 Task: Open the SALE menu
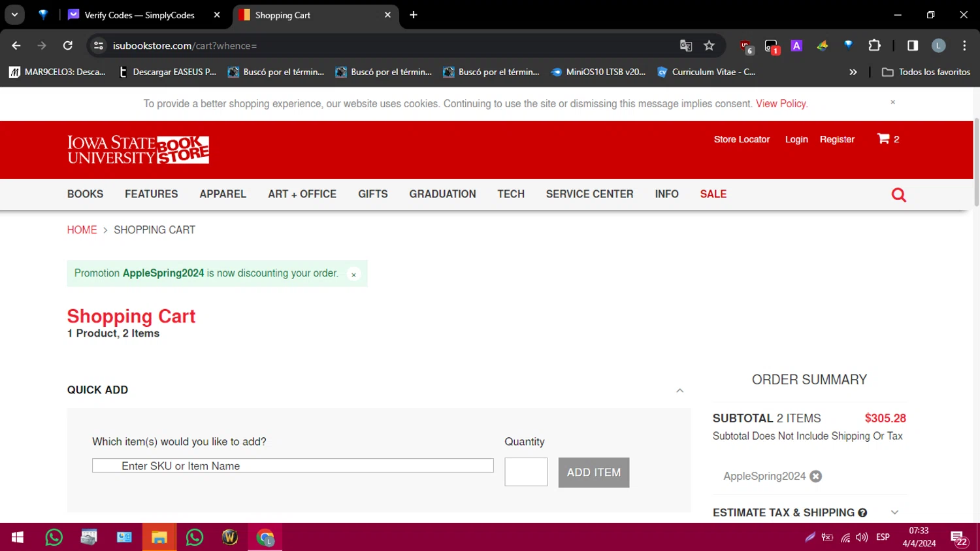[x=713, y=194]
